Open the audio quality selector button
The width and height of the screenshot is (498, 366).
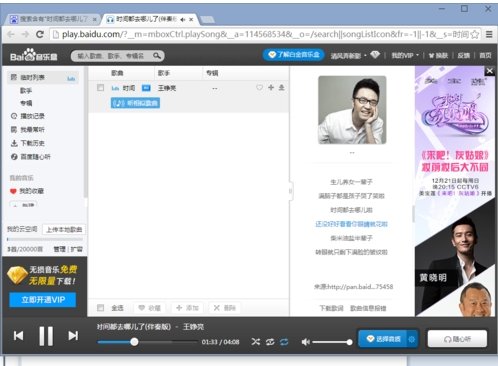tap(382, 339)
